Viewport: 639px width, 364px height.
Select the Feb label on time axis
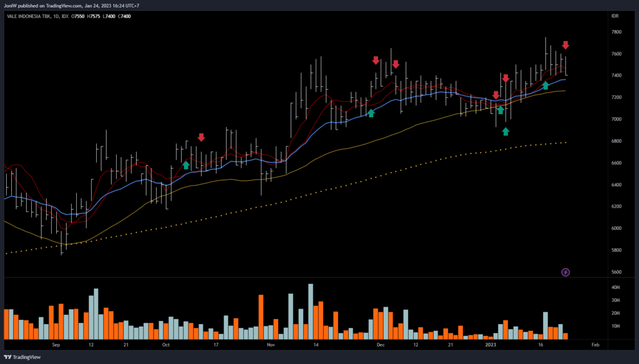click(x=595, y=344)
